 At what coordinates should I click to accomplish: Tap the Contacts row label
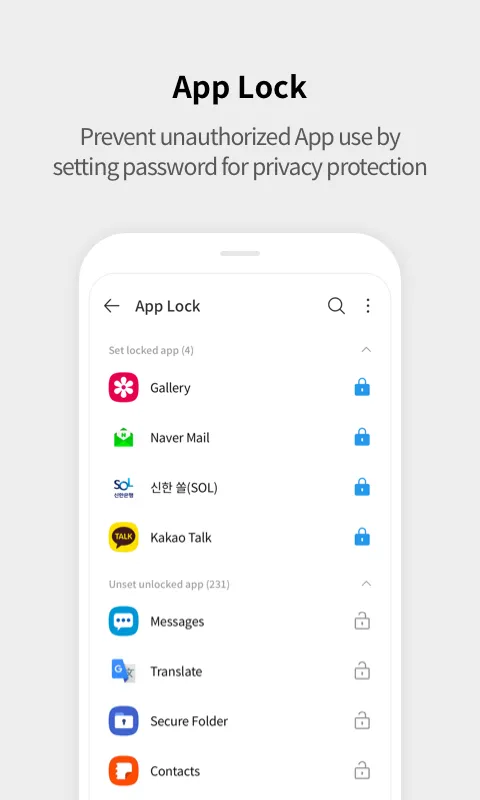coord(175,771)
